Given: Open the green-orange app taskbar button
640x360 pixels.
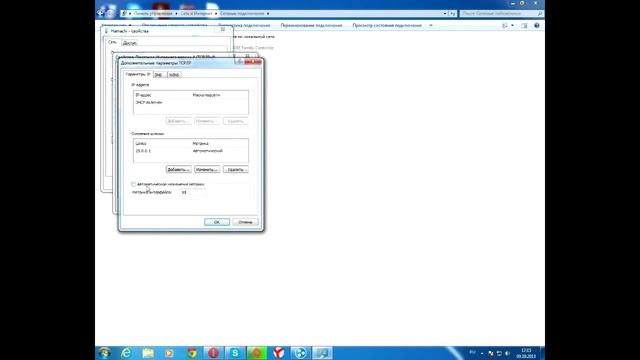Looking at the screenshot, I should pos(257,353).
